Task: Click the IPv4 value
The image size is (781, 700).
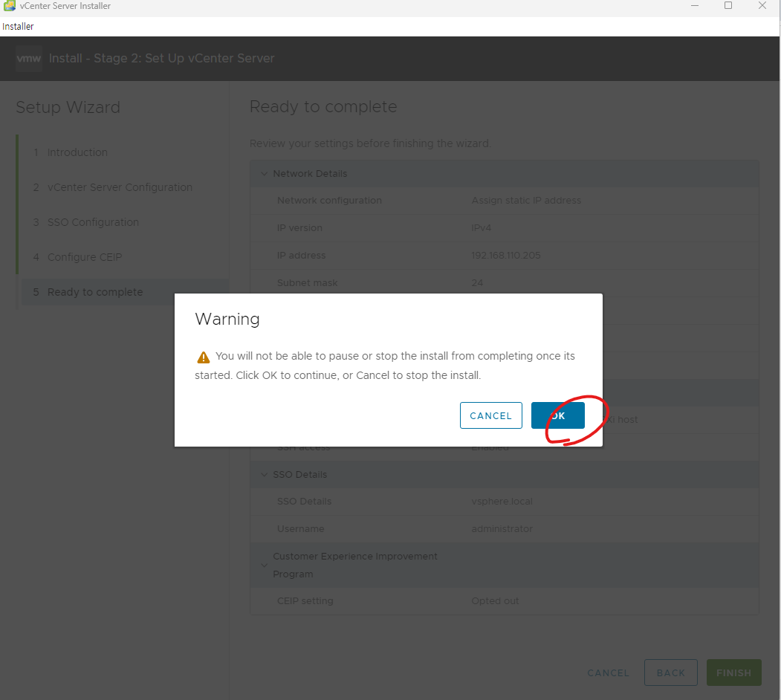Action: (x=481, y=227)
